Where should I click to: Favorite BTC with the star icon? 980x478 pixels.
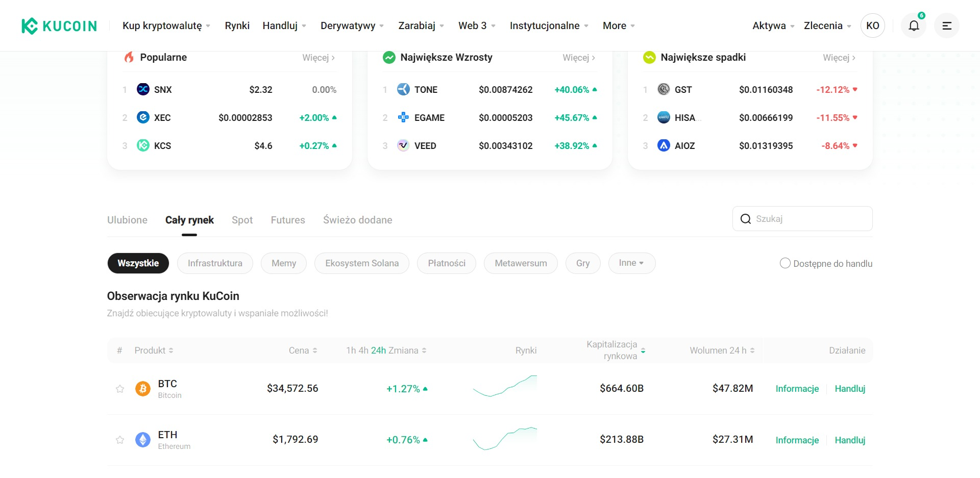click(120, 389)
